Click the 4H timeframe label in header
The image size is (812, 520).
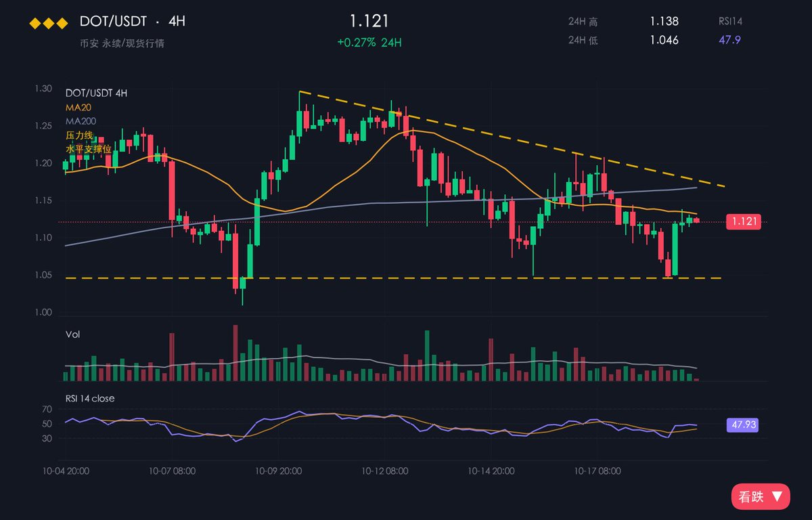[177, 21]
